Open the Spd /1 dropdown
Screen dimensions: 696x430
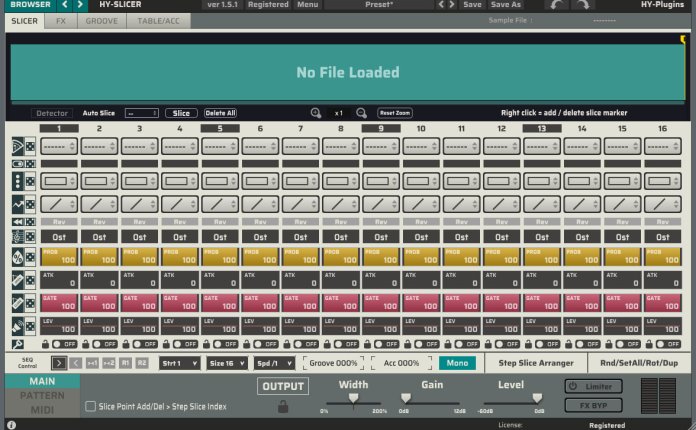point(274,363)
